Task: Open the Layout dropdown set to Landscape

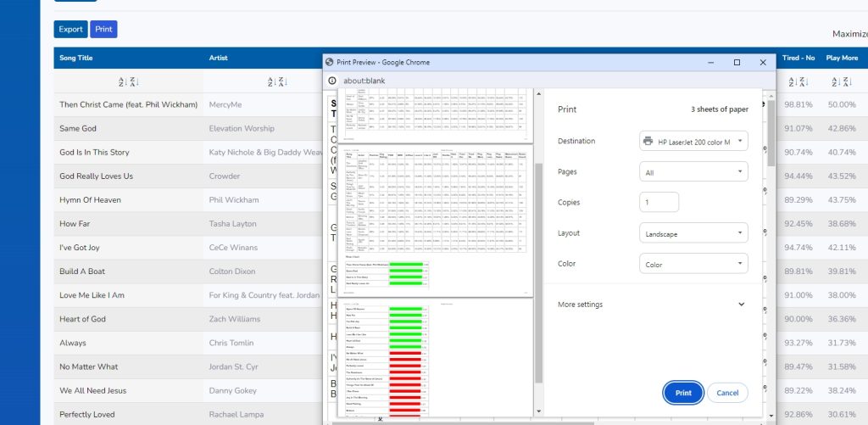Action: click(x=693, y=233)
